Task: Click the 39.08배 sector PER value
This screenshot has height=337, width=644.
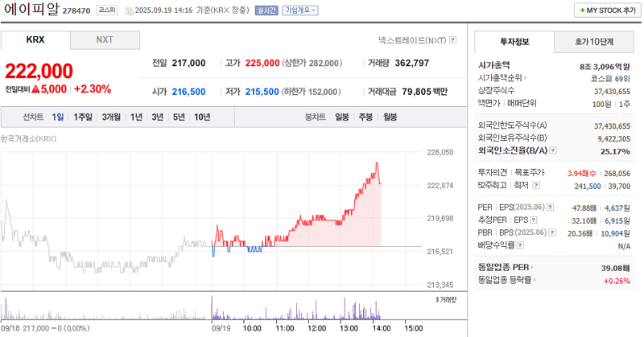Action: point(616,268)
